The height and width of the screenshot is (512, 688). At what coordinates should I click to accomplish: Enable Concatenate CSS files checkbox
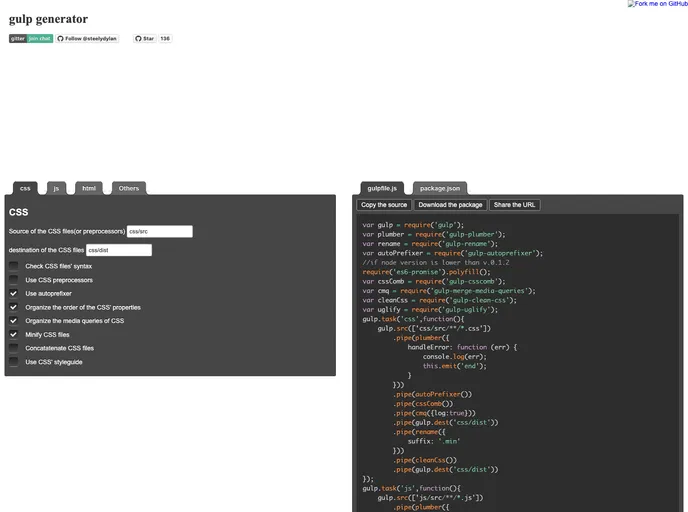pos(14,348)
